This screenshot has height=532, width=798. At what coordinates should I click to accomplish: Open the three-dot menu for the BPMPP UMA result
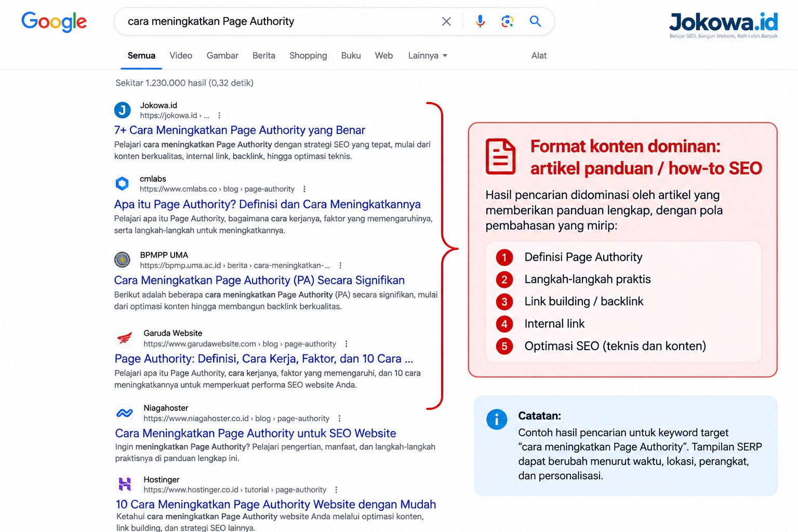point(340,265)
